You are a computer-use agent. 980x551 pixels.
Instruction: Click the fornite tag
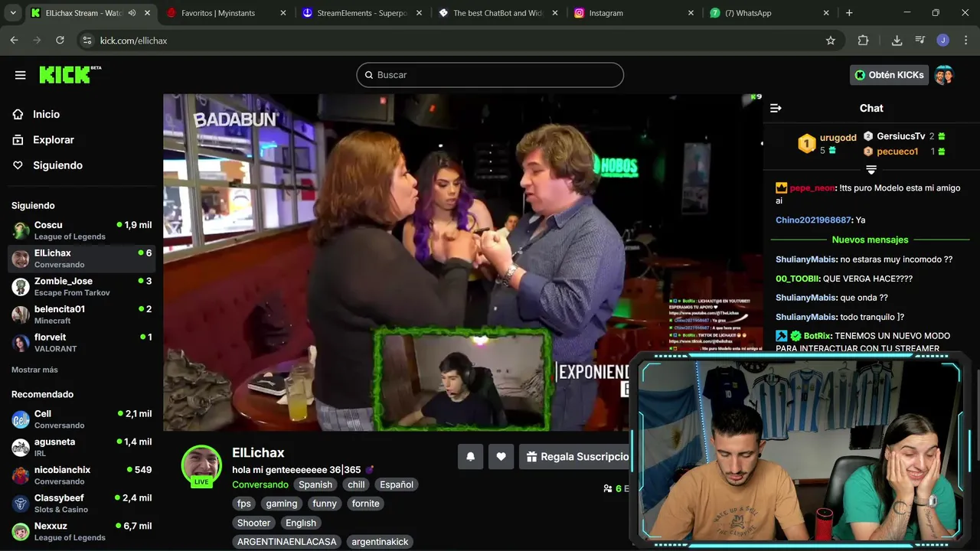(x=366, y=504)
